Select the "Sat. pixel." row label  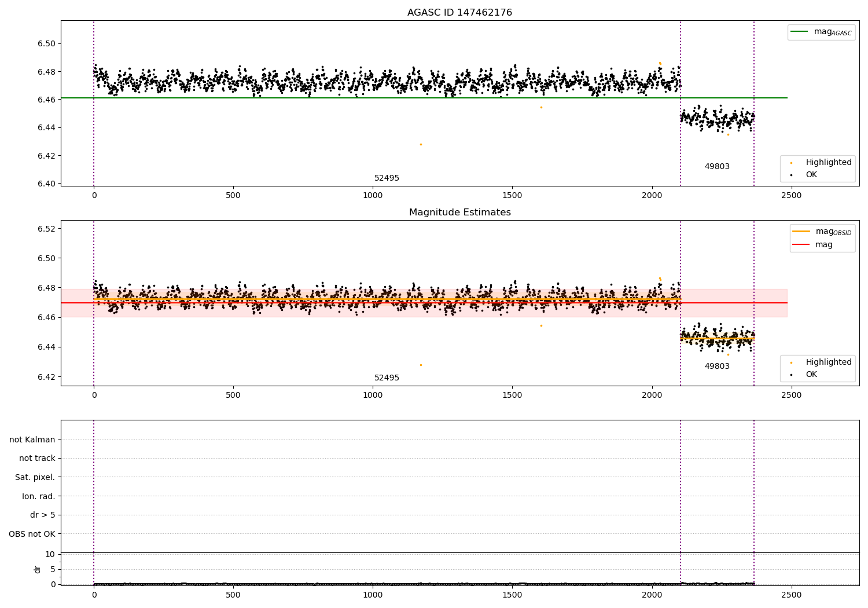[x=35, y=478]
